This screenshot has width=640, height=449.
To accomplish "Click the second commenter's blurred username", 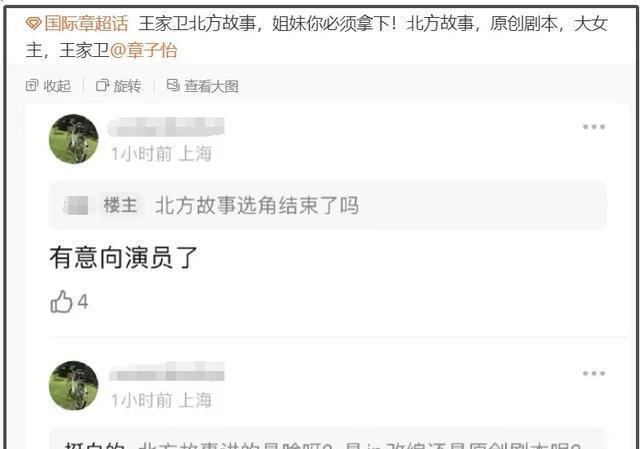I will [167, 372].
